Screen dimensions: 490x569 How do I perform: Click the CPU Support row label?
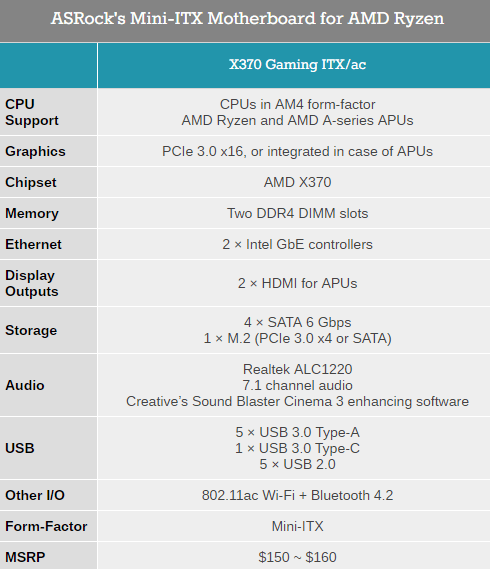tap(32, 112)
